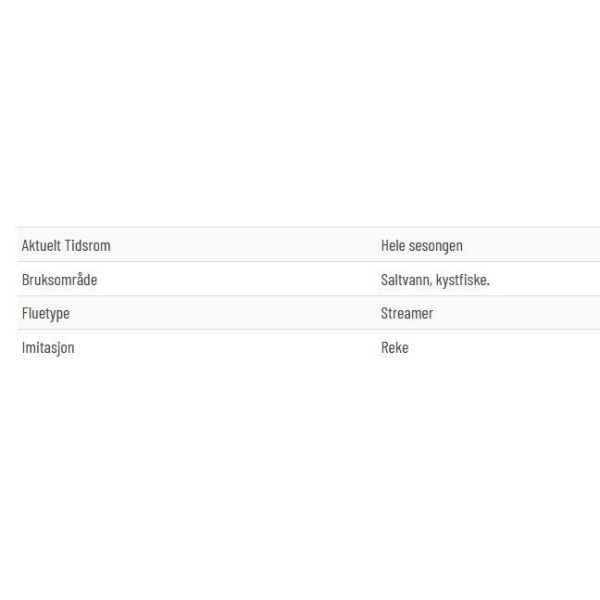Click the table's top border line
Screen dimensions: 600x600
click(x=308, y=227)
